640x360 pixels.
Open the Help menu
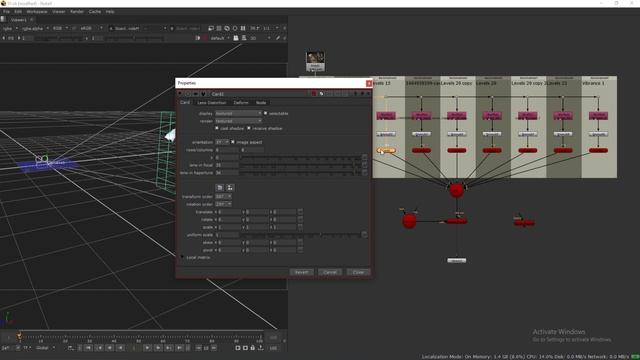[110, 12]
